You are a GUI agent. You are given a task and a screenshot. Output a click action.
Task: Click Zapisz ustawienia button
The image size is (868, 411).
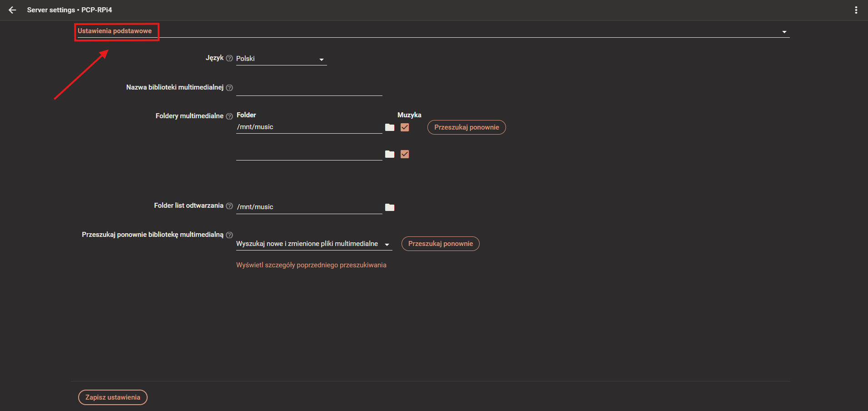pyautogui.click(x=113, y=397)
